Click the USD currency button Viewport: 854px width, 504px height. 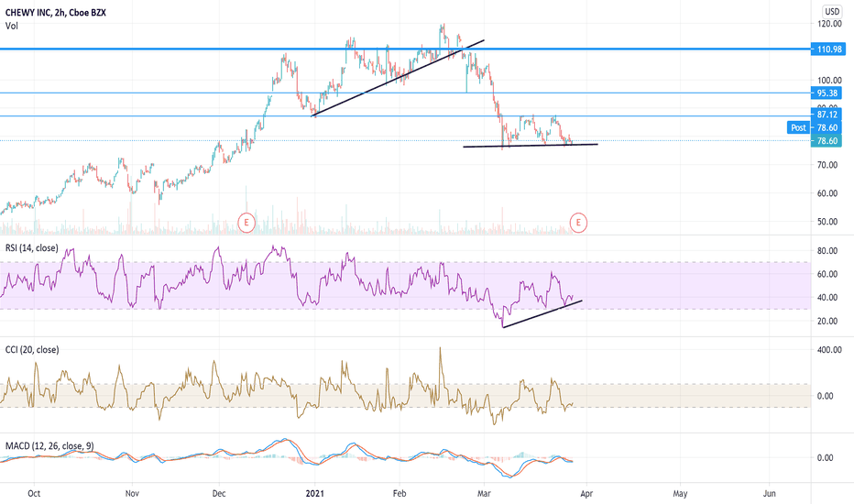[832, 11]
